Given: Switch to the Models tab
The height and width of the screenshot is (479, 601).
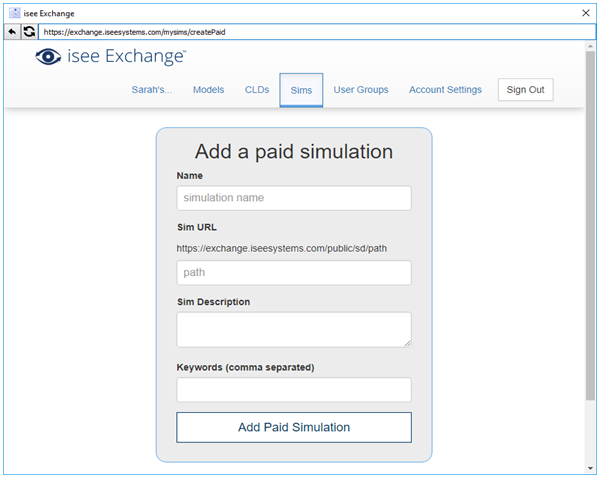Looking at the screenshot, I should [209, 90].
